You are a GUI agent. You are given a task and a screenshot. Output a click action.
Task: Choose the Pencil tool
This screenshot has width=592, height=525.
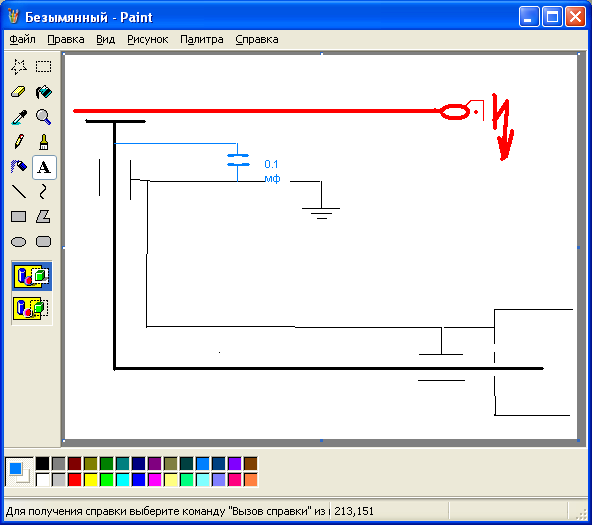pos(18,142)
